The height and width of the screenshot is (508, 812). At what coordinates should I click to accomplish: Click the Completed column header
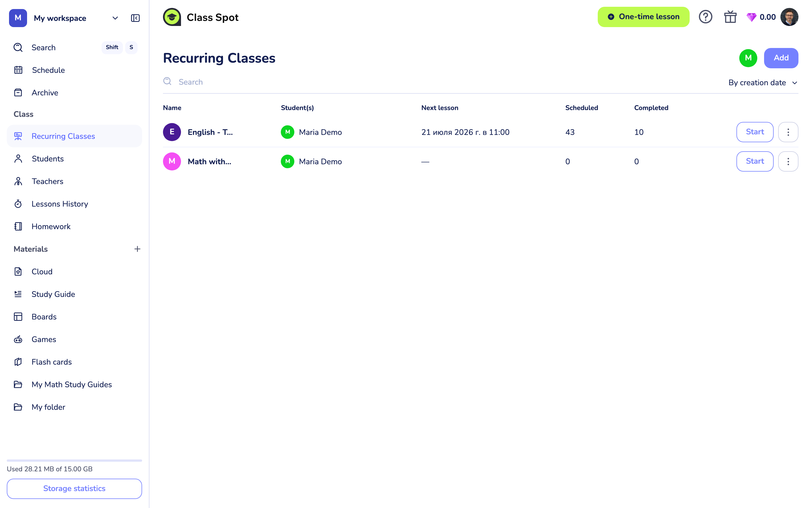(x=651, y=108)
